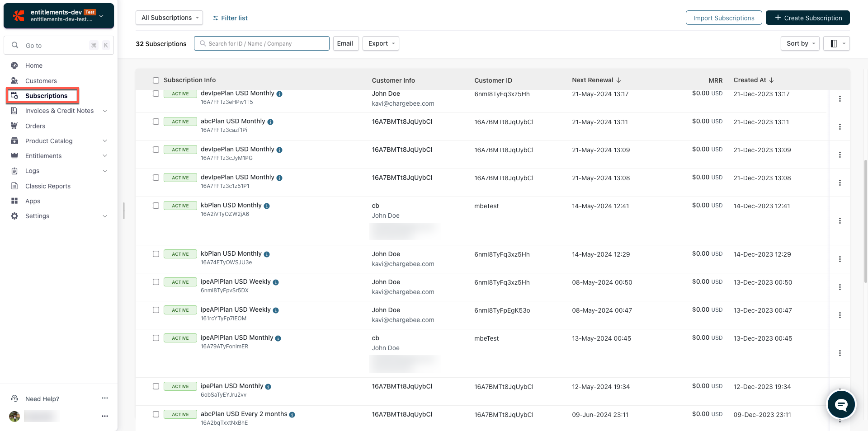Go to Customers in the sidebar

pyautogui.click(x=41, y=81)
